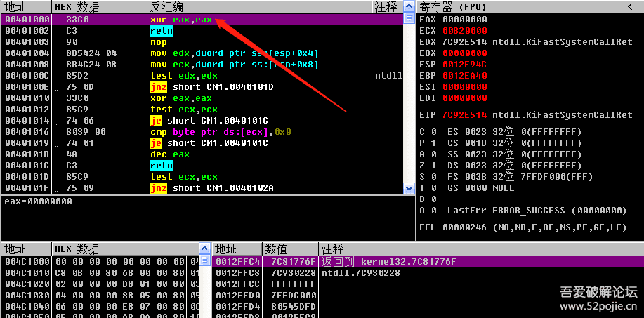Viewport: 644px width, 318px height.
Task: Click the HEX 数据 header in dump pane
Action: 77,249
